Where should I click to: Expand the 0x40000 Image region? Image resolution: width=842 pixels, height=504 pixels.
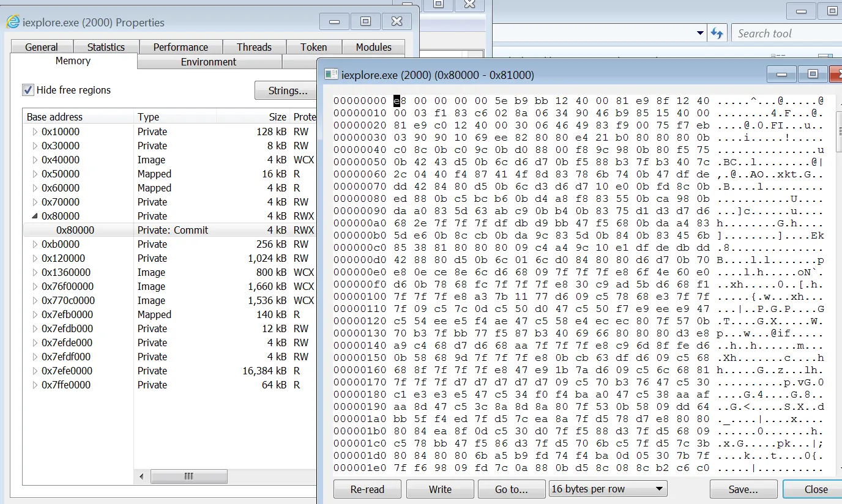click(34, 160)
